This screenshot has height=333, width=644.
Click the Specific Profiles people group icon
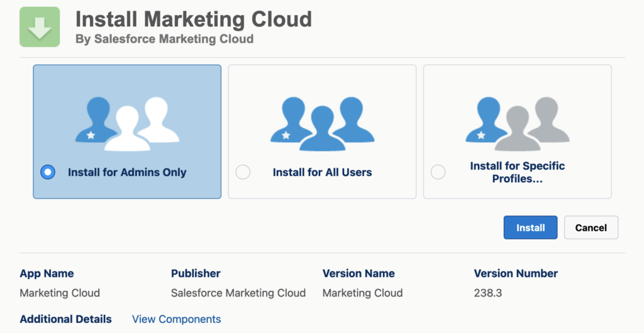point(517,124)
